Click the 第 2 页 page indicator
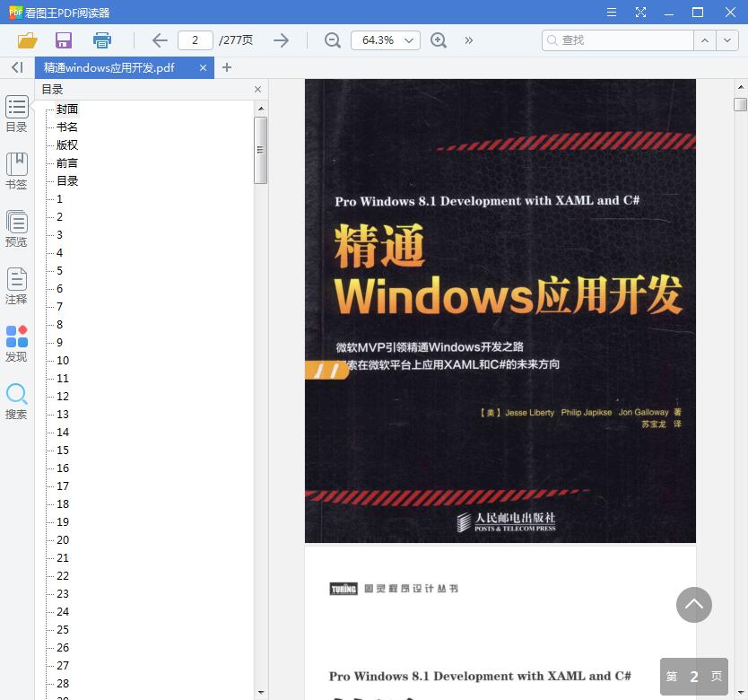This screenshot has width=748, height=700. pyautogui.click(x=693, y=676)
